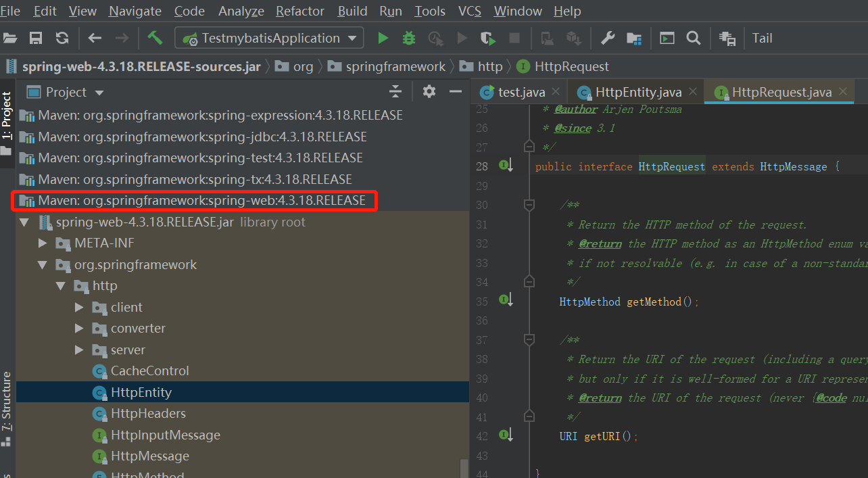Open Project Structure icon
Screen dimensions: 868x478
click(634, 38)
